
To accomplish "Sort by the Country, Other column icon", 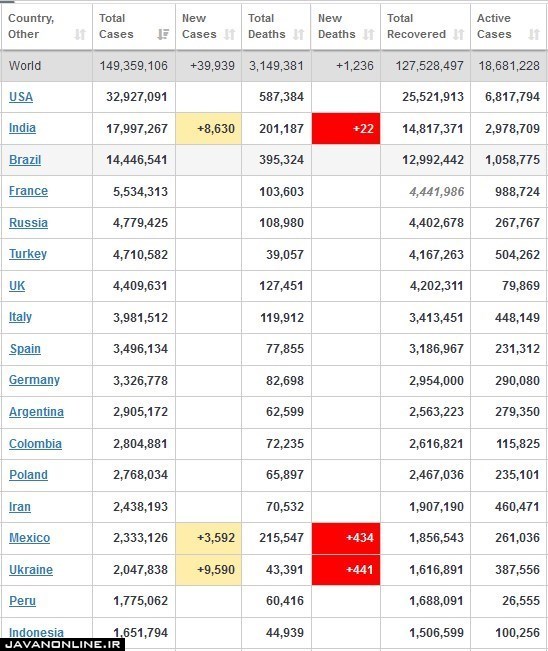I will point(80,34).
